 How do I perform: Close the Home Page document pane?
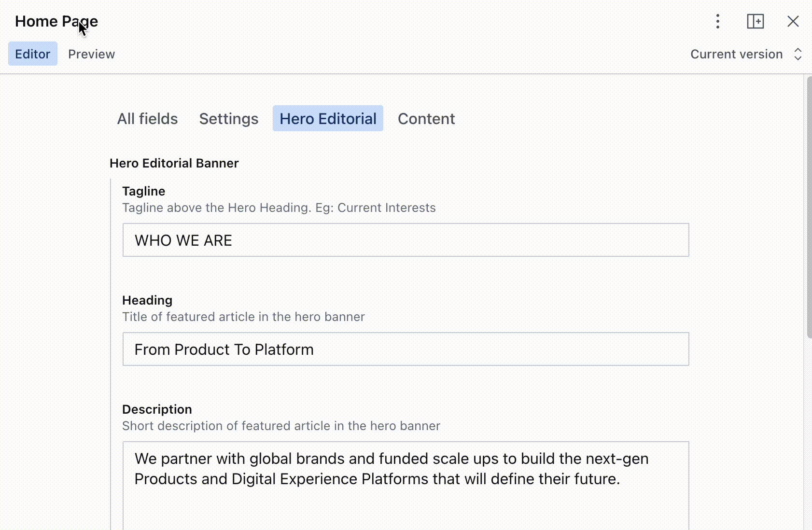pos(793,21)
